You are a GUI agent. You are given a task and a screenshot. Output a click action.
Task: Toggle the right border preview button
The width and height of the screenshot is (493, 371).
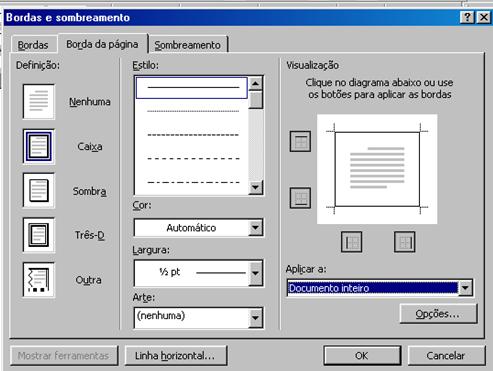pos(405,242)
